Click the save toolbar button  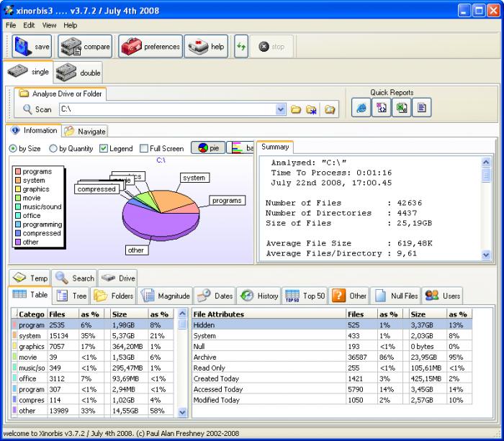pos(32,47)
